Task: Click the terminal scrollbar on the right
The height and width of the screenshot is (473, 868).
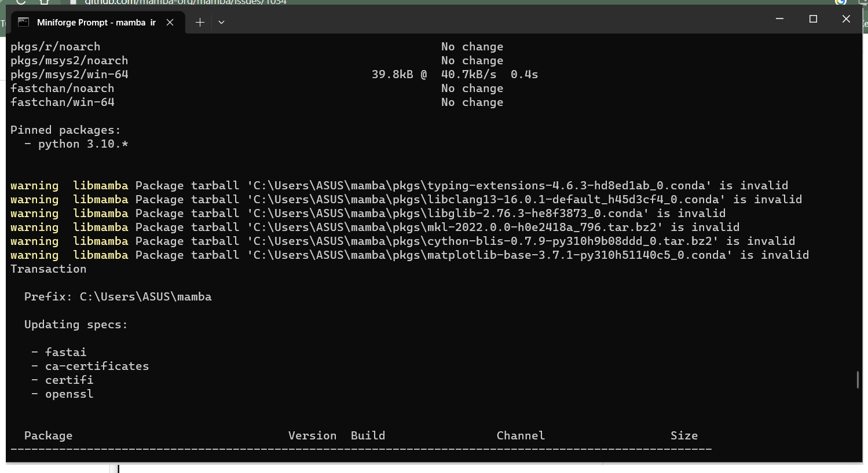Action: (x=858, y=379)
